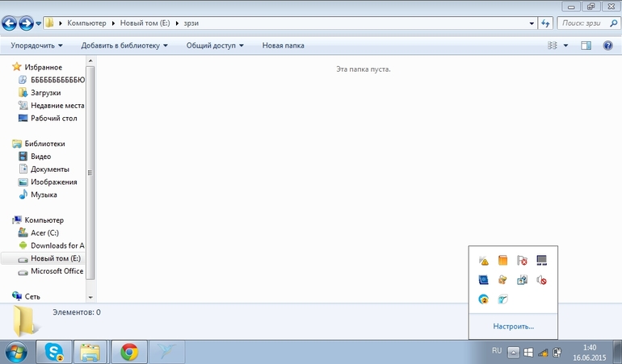Image resolution: width=622 pixels, height=364 pixels.
Task: Open the orange book icon in tray popup
Action: [x=502, y=260]
